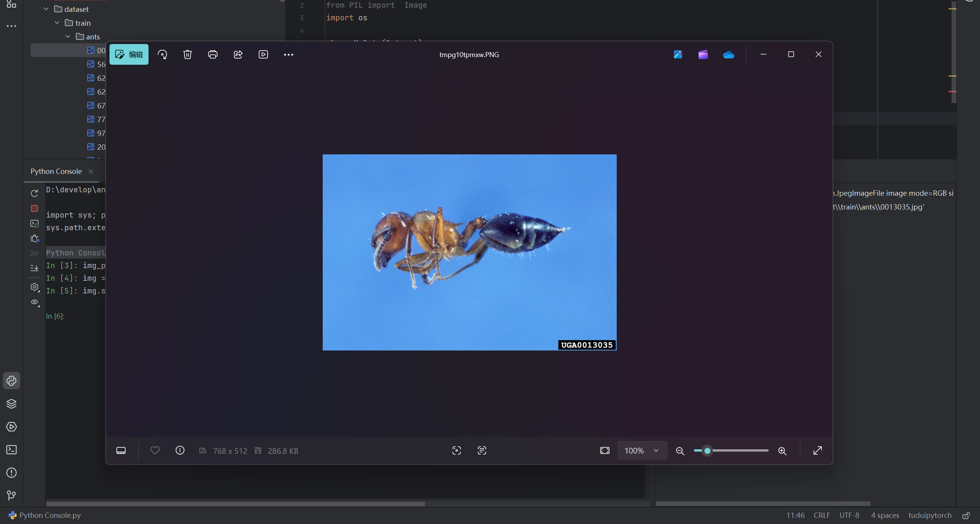Click the 编辑 edit button
The height and width of the screenshot is (524, 980).
tap(129, 54)
